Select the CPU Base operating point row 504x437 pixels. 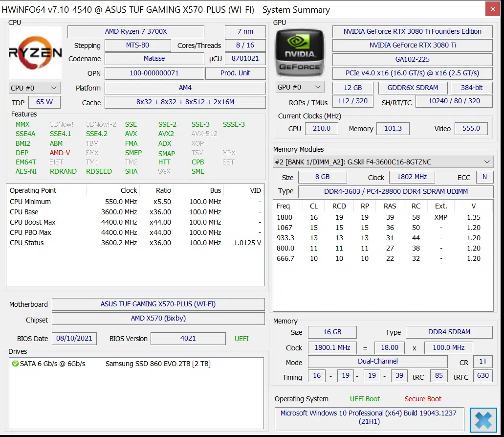135,212
